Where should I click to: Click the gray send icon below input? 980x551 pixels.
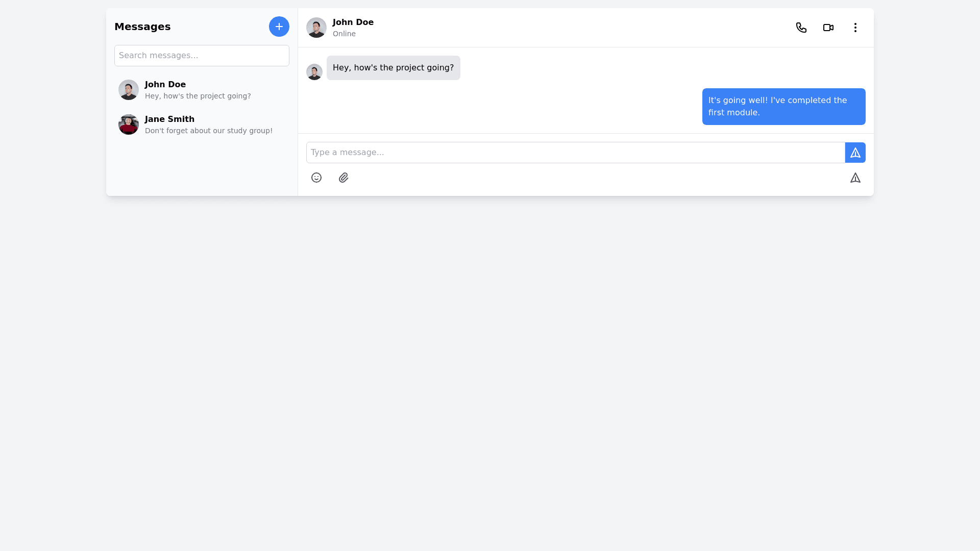855,178
